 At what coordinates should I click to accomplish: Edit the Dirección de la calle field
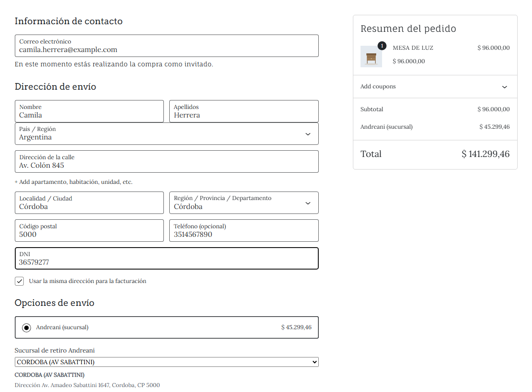(167, 161)
